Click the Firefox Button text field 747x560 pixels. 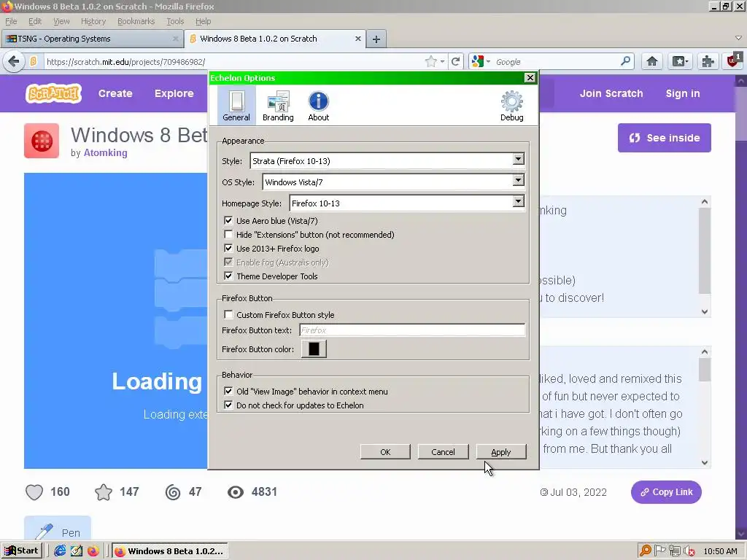(x=412, y=330)
